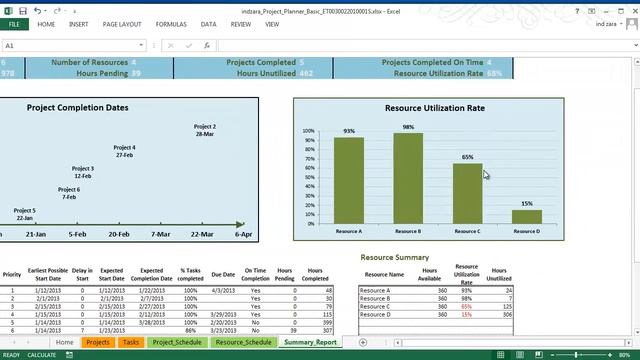
Task: Open Excel Help question mark icon
Action: (577, 11)
